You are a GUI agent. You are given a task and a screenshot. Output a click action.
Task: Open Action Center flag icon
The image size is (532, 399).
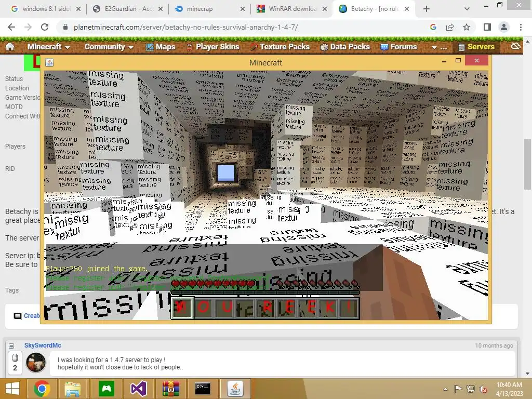458,389
